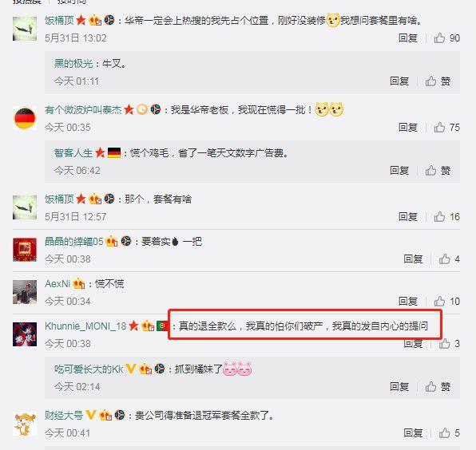This screenshot has width=476, height=450.
Task: Like AexNi's comment 慌不慌
Action: (x=446, y=302)
